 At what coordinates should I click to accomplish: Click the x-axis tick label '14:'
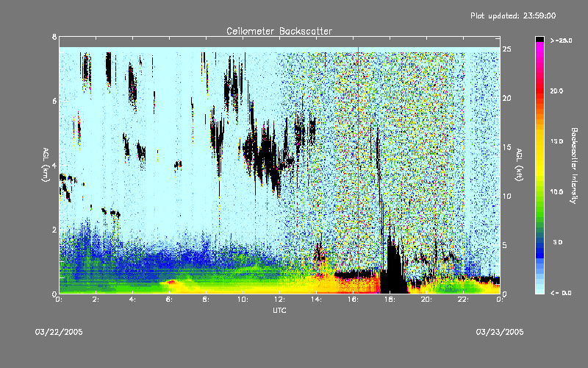(316, 300)
